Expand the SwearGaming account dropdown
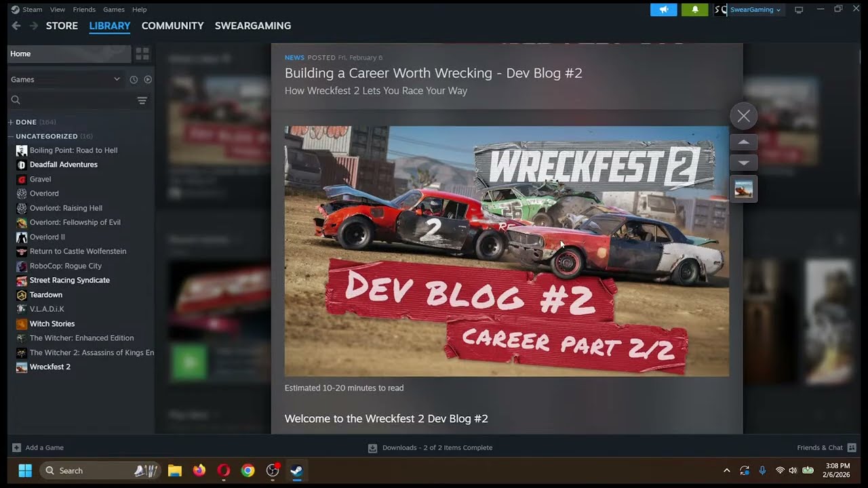868x488 pixels. click(755, 9)
